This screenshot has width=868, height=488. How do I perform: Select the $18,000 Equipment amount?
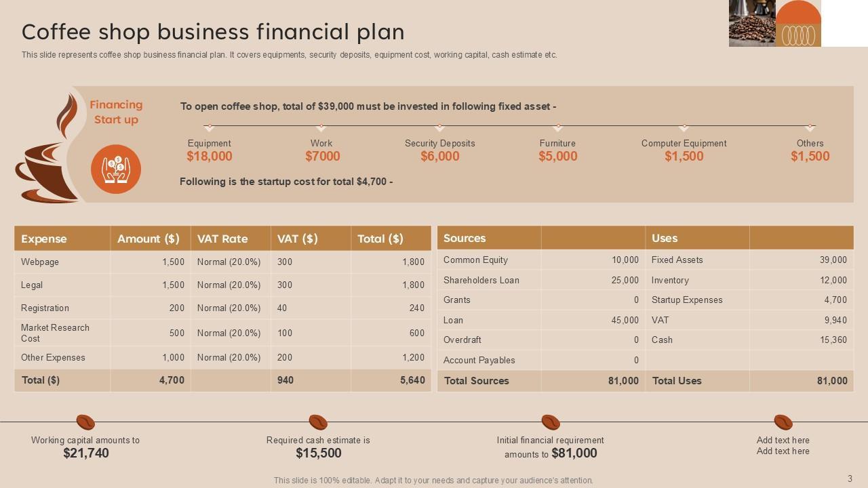(210, 157)
